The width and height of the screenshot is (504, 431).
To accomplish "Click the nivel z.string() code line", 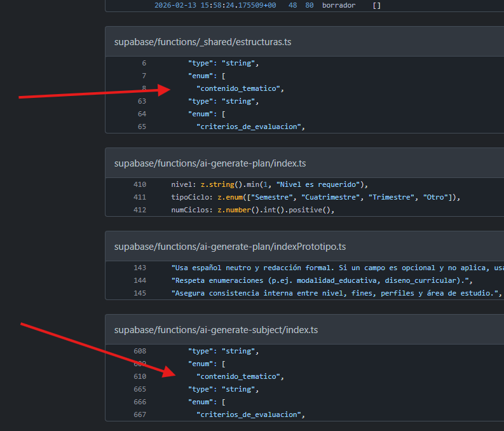I will click(x=269, y=184).
